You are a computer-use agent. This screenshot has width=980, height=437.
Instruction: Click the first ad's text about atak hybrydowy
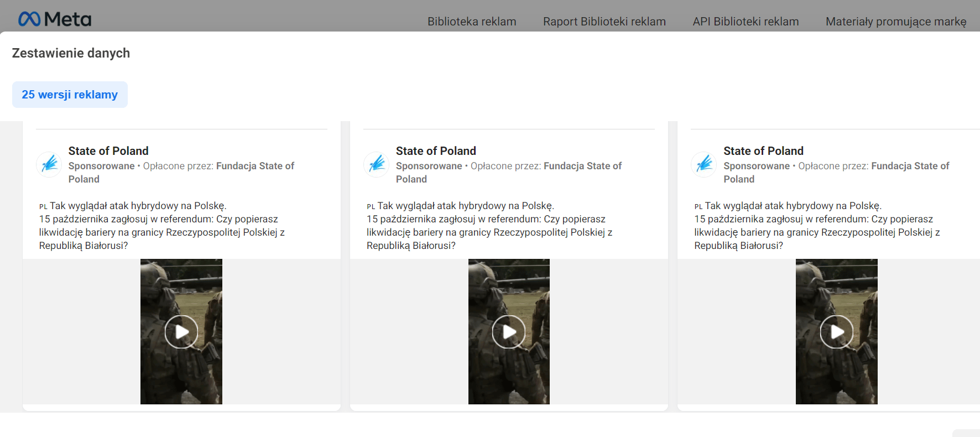click(162, 226)
